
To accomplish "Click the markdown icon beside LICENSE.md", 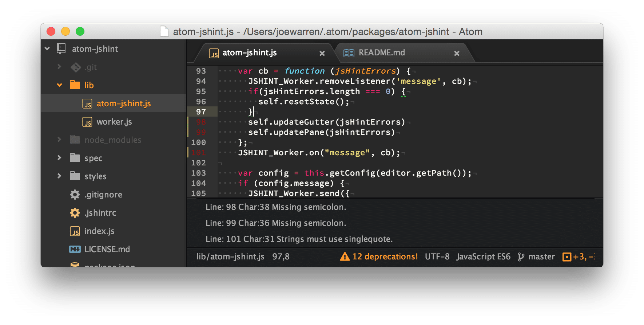I will point(75,249).
